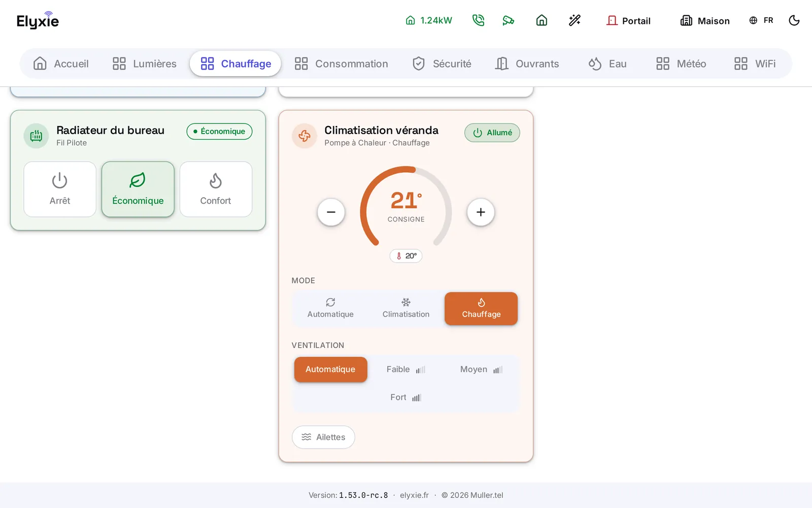
Task: Toggle the Allumé power button
Action: (x=492, y=133)
